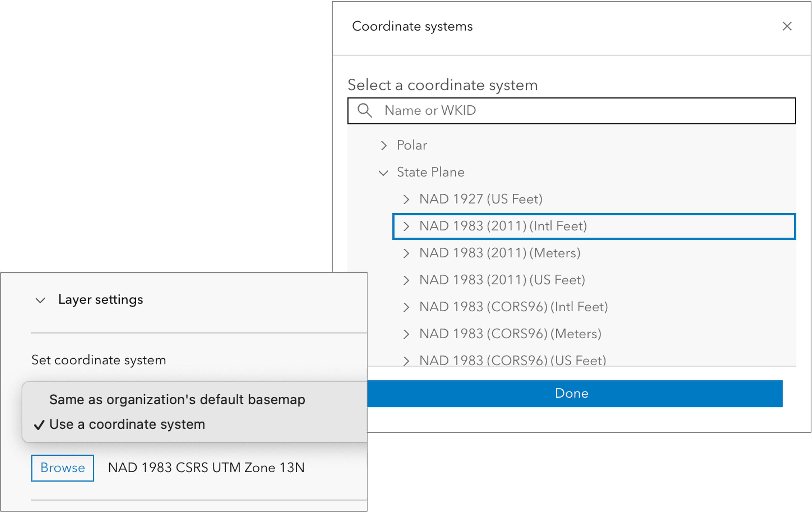The height and width of the screenshot is (512, 812).
Task: Click the search magnifier icon
Action: [365, 110]
